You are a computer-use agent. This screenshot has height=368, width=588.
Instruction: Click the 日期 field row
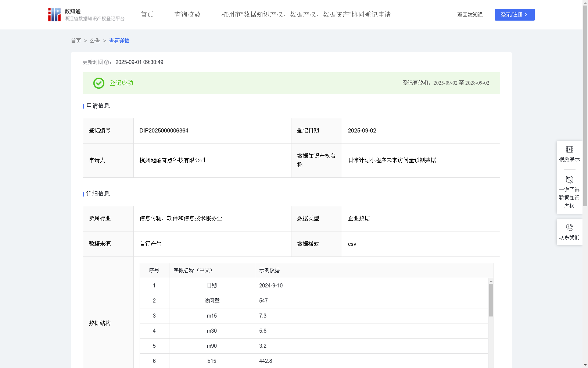click(x=314, y=286)
